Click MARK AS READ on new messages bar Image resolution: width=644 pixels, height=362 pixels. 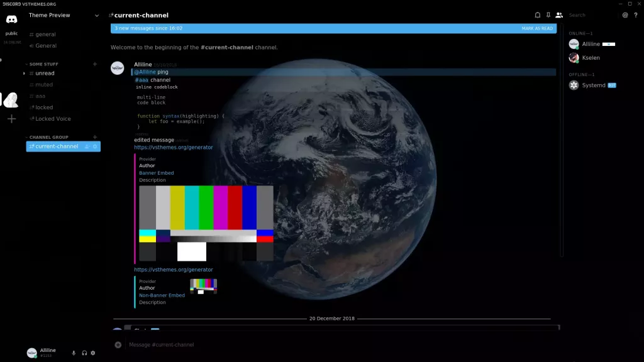coord(537,28)
